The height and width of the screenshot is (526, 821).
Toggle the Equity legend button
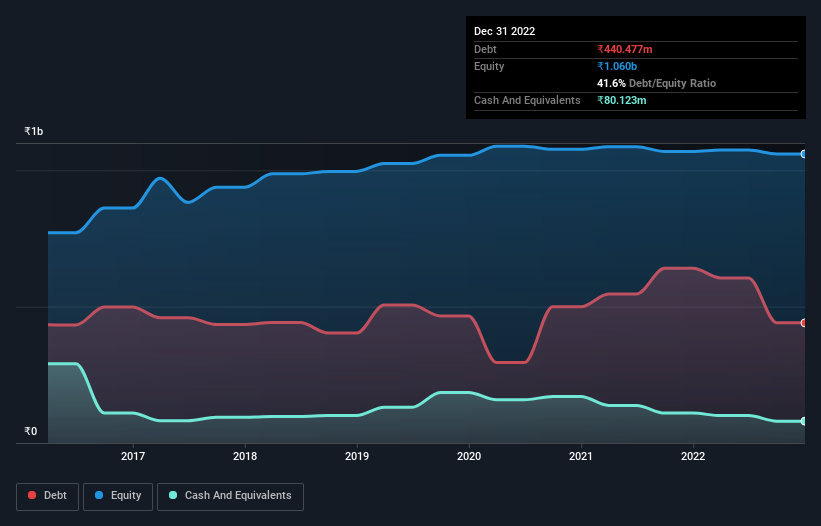tap(118, 496)
